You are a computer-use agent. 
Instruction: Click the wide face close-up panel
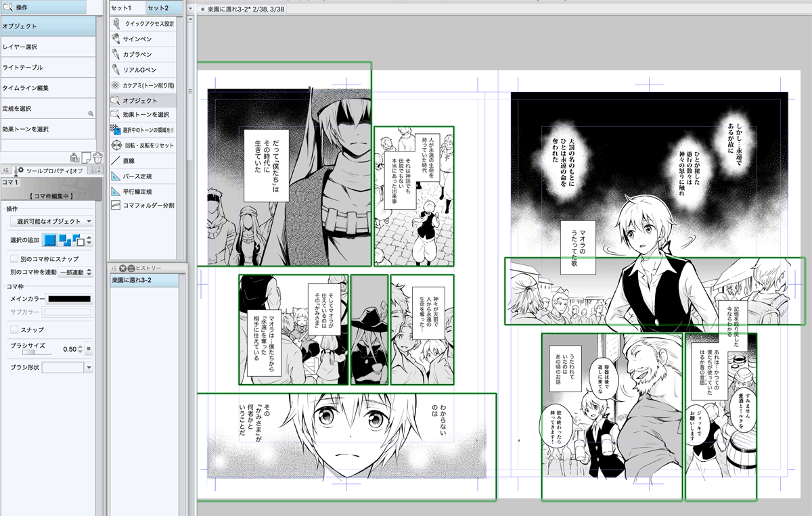346,446
